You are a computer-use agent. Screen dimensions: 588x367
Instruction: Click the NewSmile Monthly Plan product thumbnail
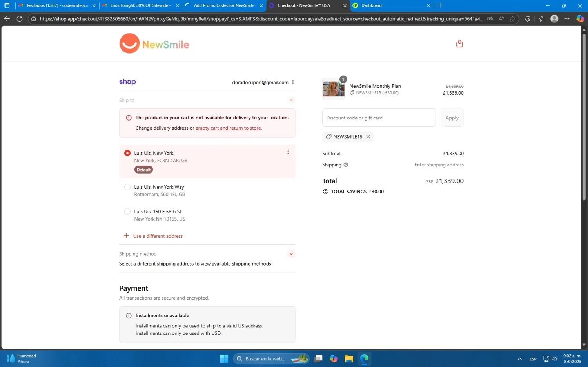(333, 89)
